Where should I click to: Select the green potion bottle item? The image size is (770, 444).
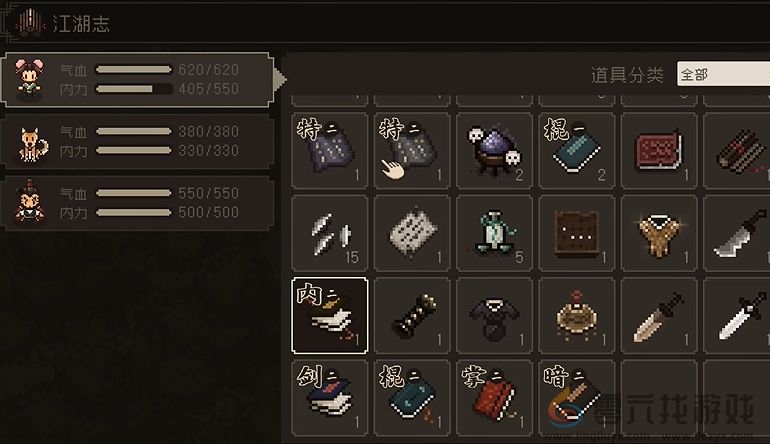[x=494, y=233]
